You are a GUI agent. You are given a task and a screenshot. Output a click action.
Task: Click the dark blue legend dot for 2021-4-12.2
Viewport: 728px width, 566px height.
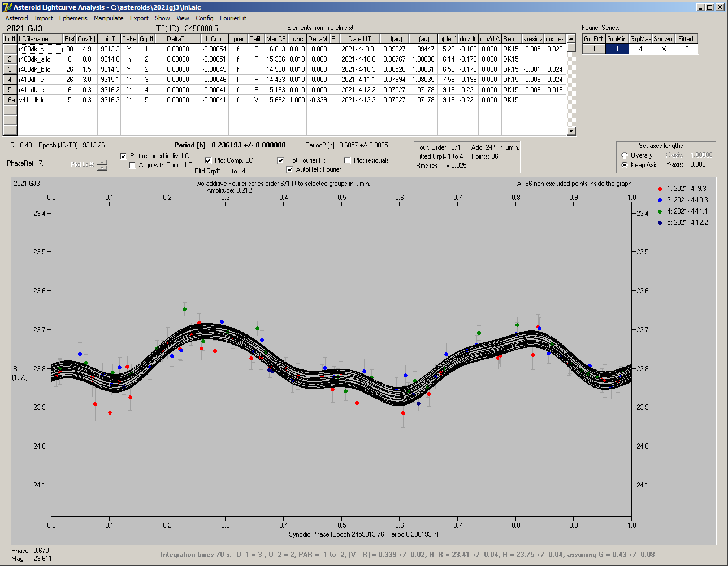[660, 223]
